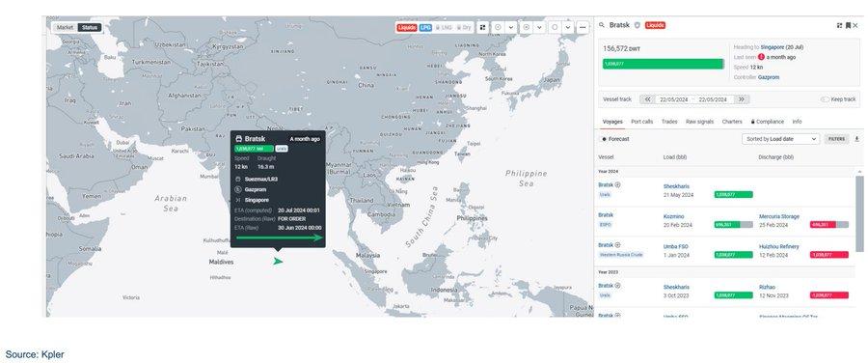Screen dimensions: 868x363
Task: Step vessel track back with double-left arrows
Action: pos(648,99)
